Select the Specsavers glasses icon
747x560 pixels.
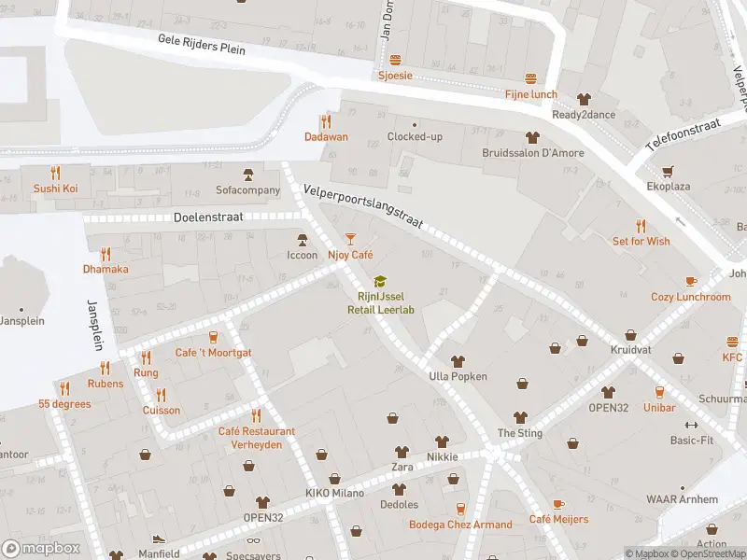[x=253, y=540]
